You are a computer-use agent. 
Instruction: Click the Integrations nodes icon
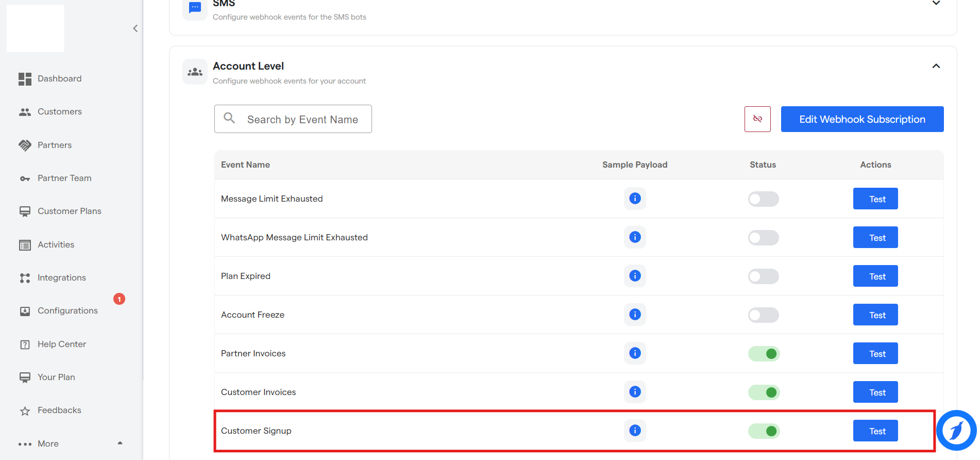[25, 278]
